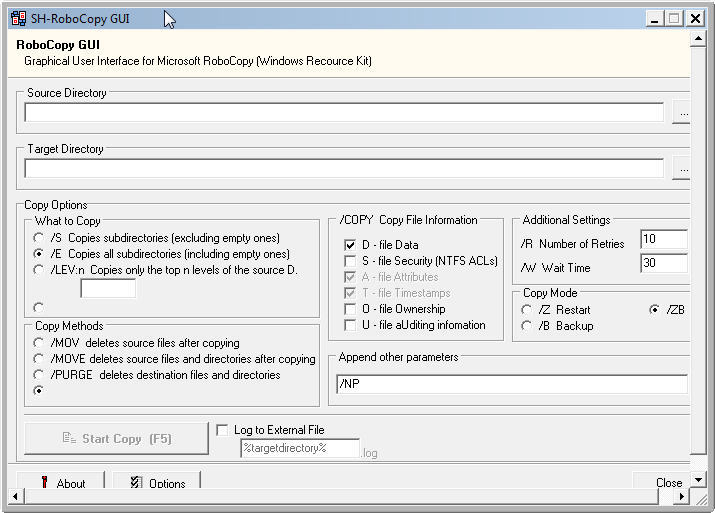The height and width of the screenshot is (513, 715).
Task: Browse for Source Directory using ellipsis button
Action: click(682, 113)
